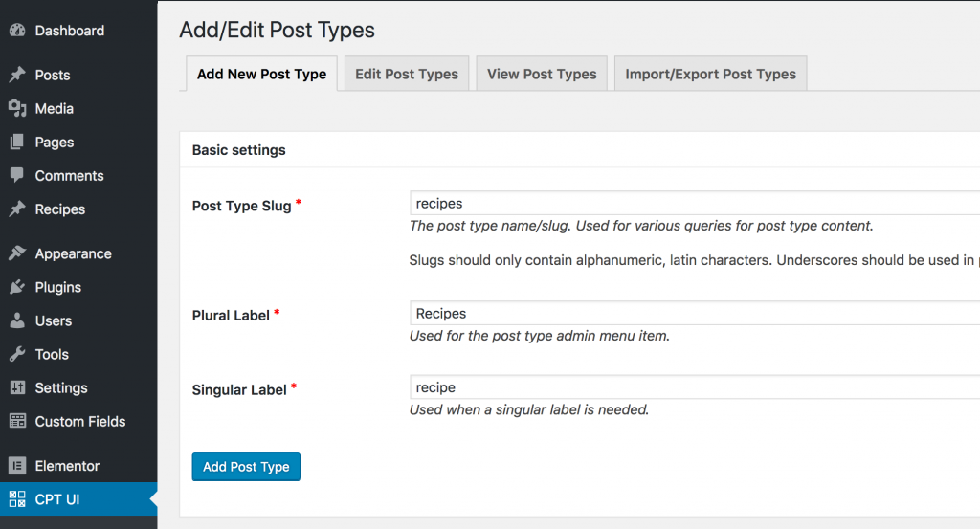Screen dimensions: 980x529
Task: Click the Pages icon in sidebar
Action: [16, 143]
